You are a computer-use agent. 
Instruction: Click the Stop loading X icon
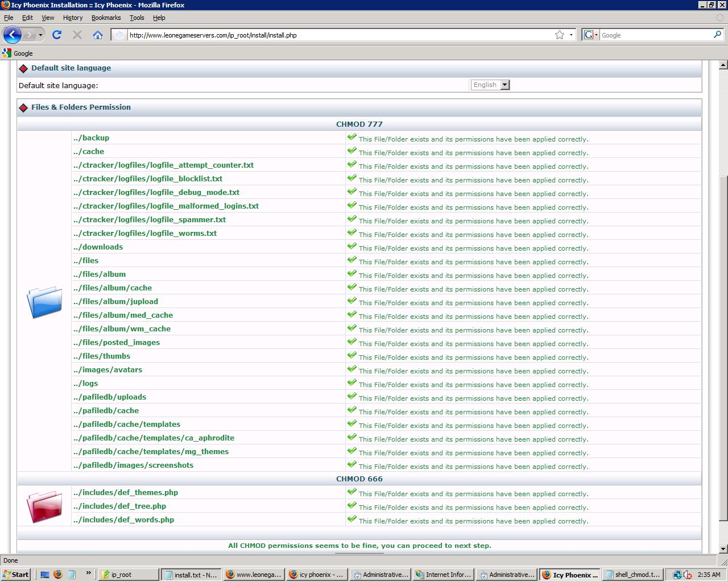point(77,35)
